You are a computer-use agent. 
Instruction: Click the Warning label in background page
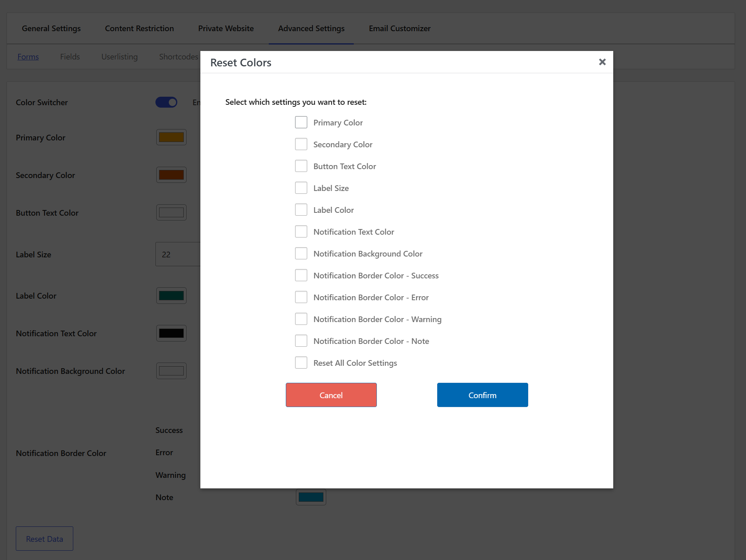170,475
